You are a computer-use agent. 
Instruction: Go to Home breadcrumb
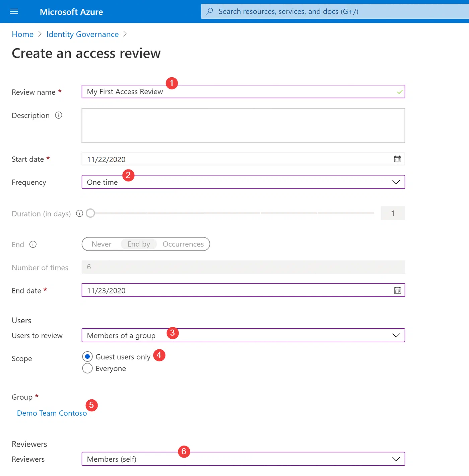pyautogui.click(x=22, y=34)
